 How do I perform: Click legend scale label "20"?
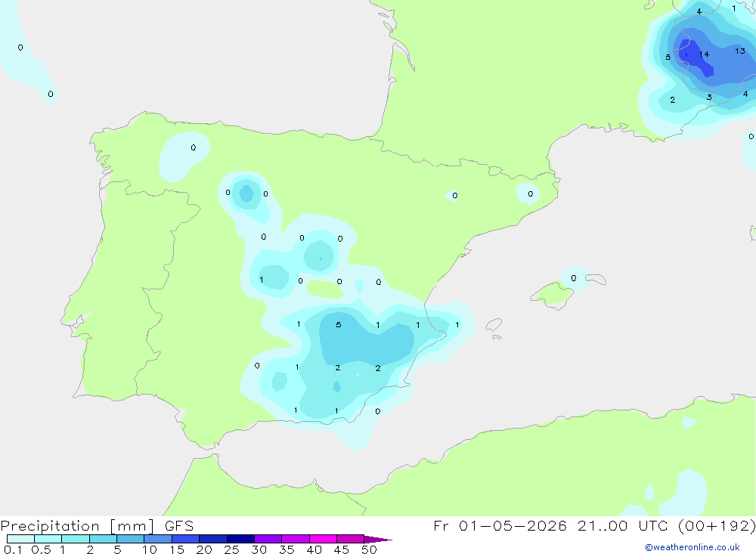tap(204, 549)
